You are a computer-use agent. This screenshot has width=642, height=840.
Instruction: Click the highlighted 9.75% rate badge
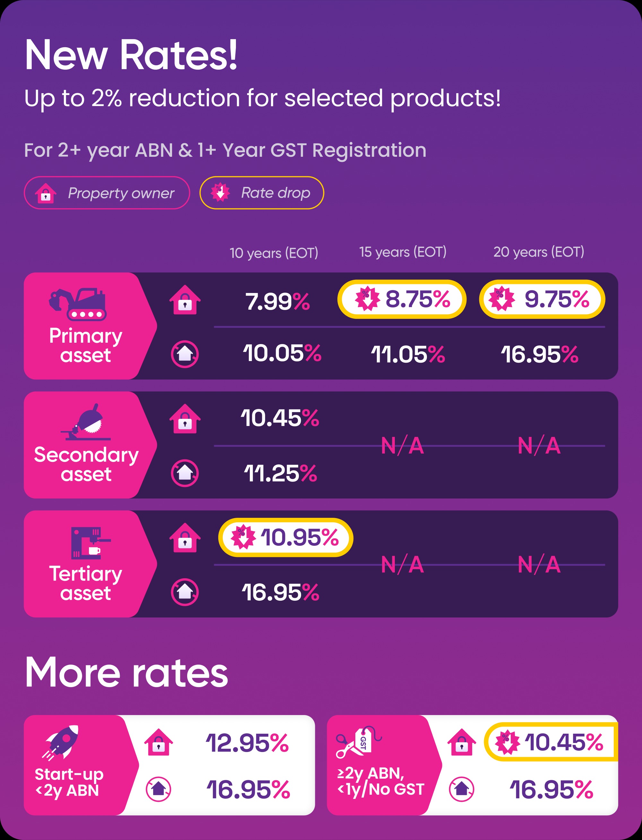click(x=542, y=299)
